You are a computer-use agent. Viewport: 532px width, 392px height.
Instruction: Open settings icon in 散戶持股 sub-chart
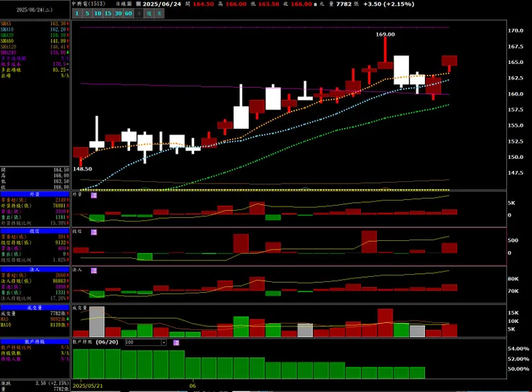click(176, 343)
